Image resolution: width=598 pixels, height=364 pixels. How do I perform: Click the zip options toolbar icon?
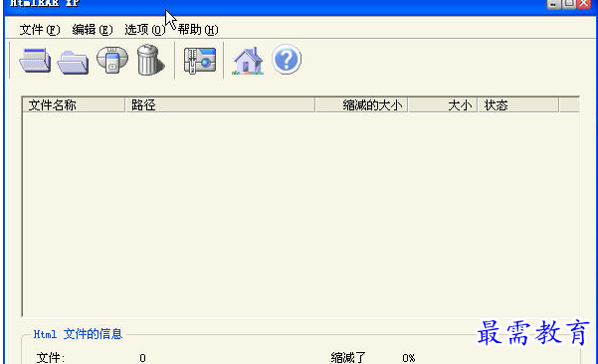click(199, 61)
